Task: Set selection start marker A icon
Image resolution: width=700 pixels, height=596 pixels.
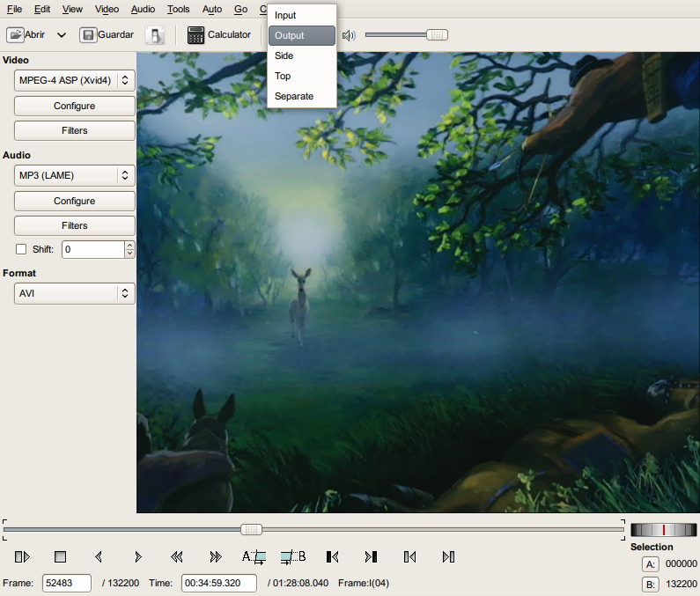Action: pos(254,556)
